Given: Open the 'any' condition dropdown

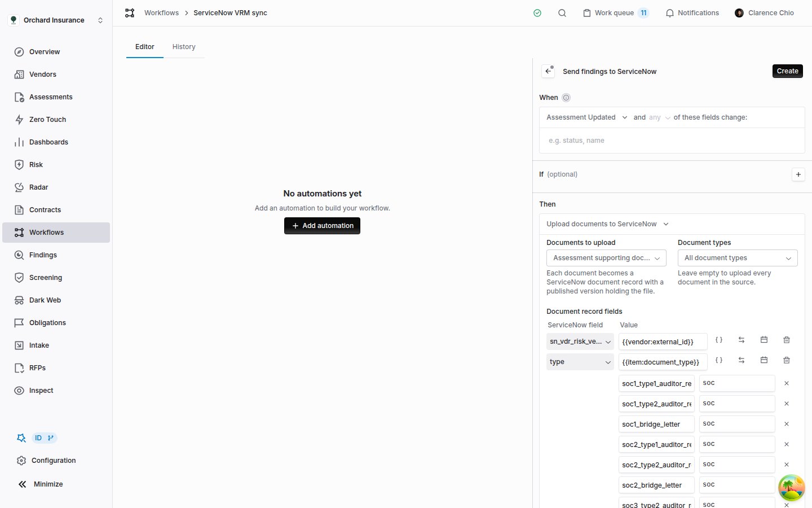Looking at the screenshot, I should click(659, 117).
